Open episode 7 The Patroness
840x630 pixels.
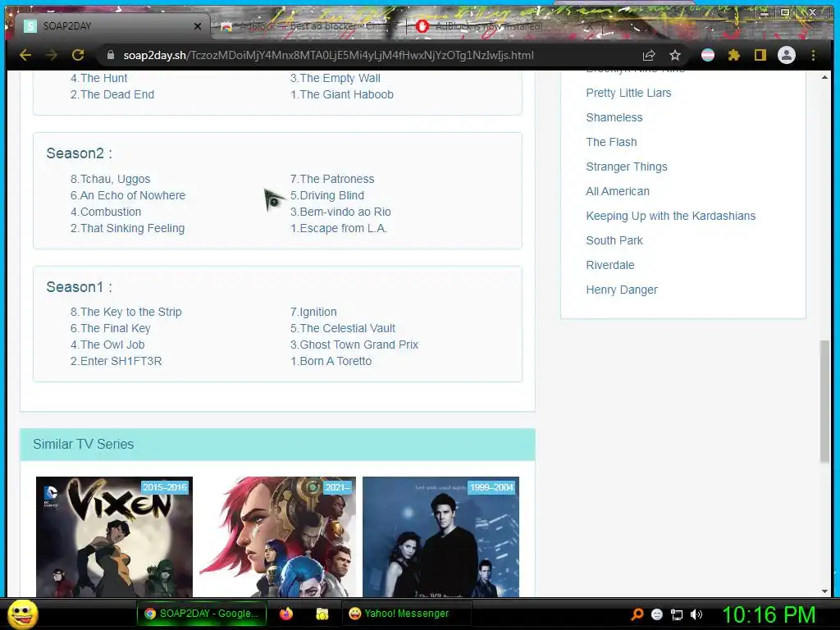coord(332,179)
